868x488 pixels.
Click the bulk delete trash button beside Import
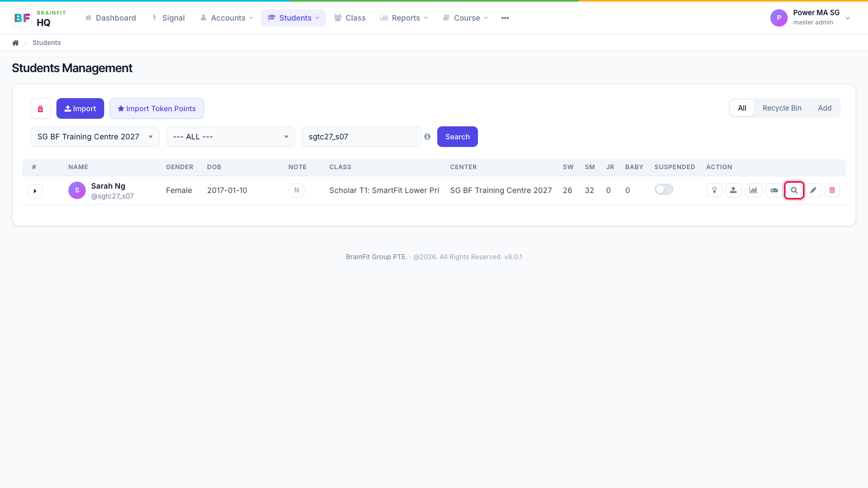point(41,108)
